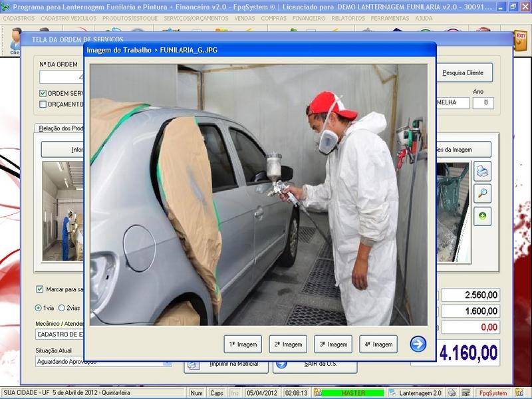Image resolution: width=532 pixels, height=399 pixels.
Task: Click the Nº DA ORDEM input field
Action: pos(61,77)
